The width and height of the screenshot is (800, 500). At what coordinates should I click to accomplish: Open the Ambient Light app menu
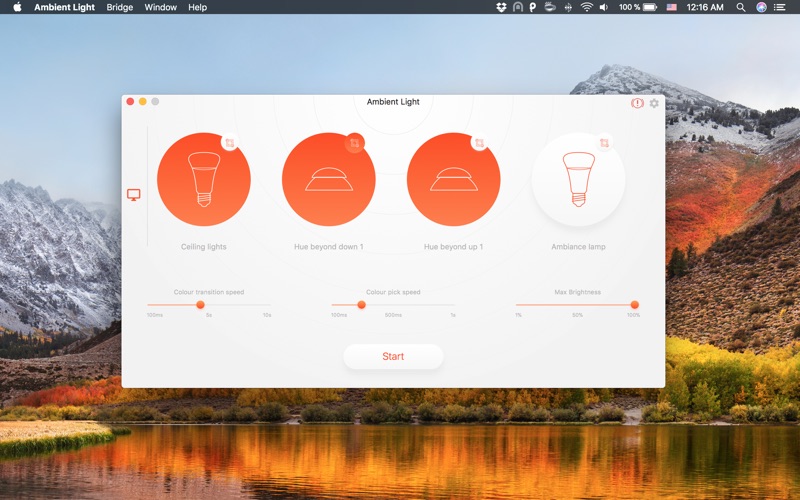64,7
